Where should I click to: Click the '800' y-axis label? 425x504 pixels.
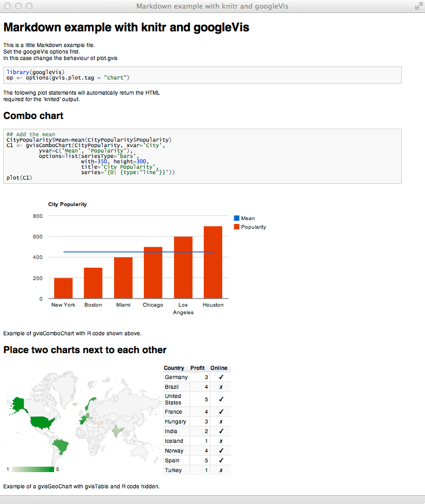(38, 216)
